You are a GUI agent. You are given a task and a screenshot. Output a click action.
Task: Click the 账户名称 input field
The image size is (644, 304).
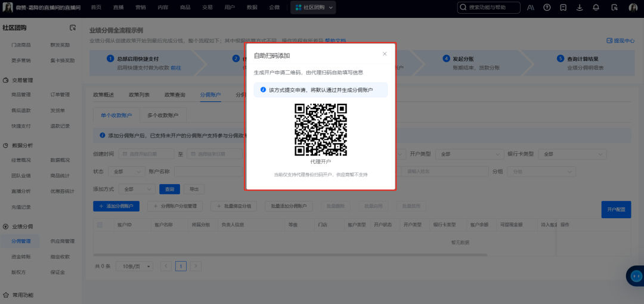click(209, 171)
